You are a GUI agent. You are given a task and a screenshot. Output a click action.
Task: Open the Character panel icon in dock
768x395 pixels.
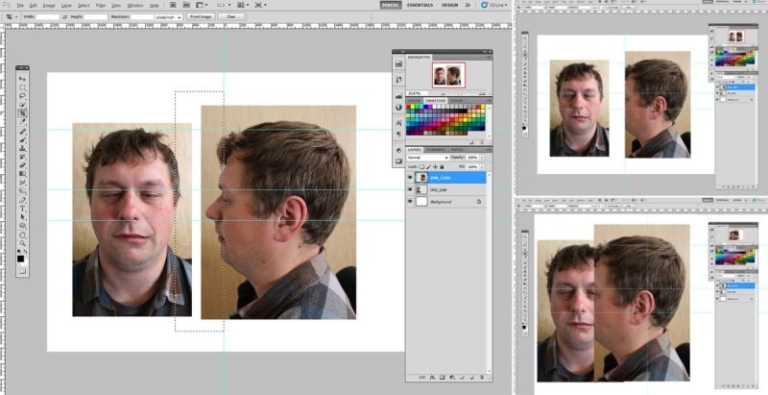tap(399, 123)
